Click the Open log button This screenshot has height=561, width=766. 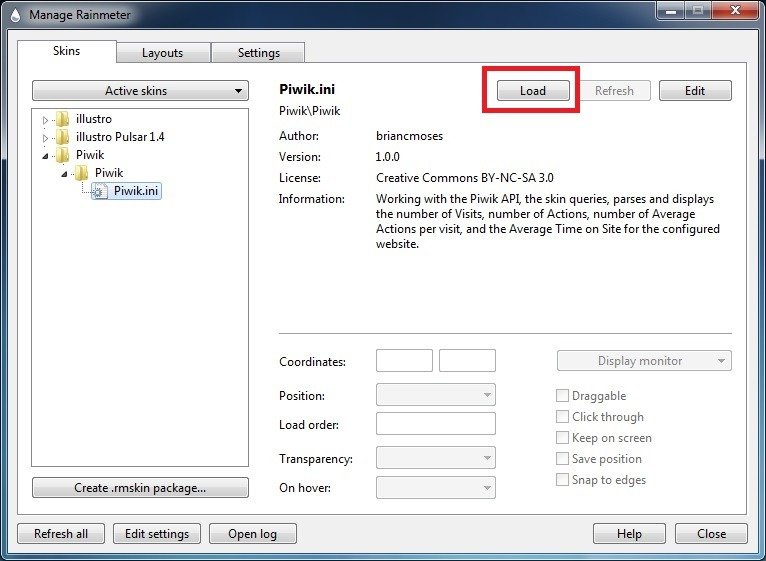pyautogui.click(x=253, y=534)
